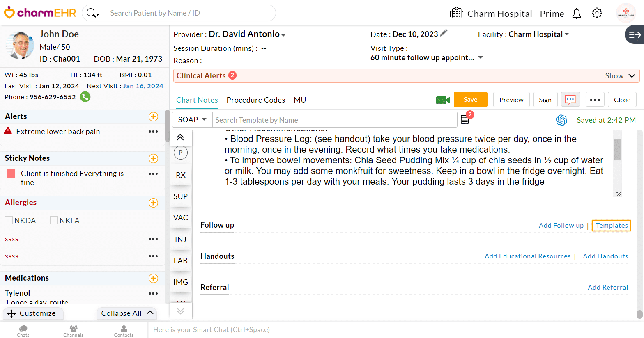The height and width of the screenshot is (338, 644).
Task: Switch to Procedure Codes tab
Action: (x=255, y=100)
